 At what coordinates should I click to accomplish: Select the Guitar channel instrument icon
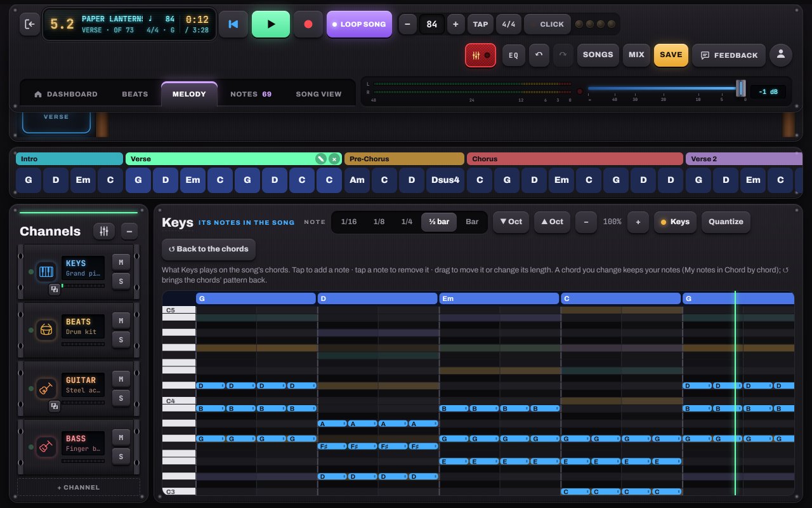point(46,389)
